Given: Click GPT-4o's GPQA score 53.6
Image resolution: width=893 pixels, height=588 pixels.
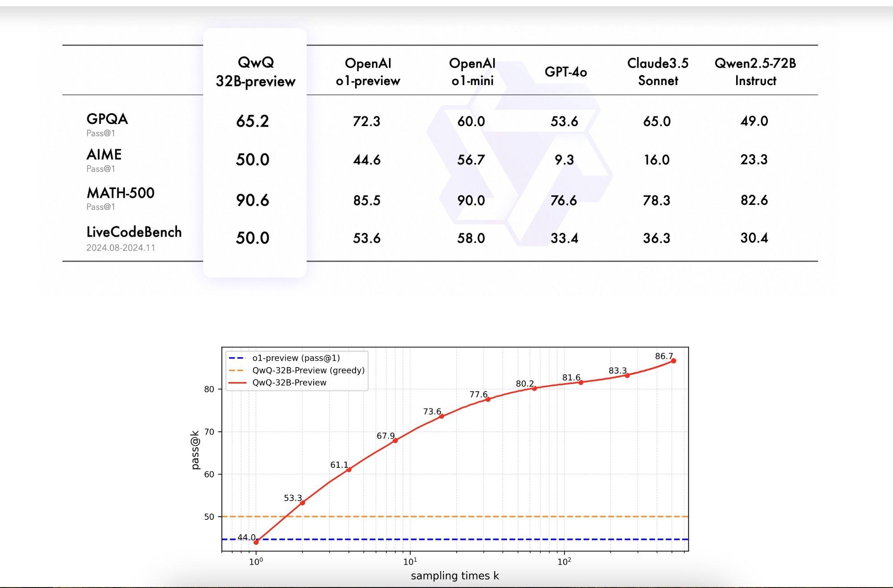Looking at the screenshot, I should tap(564, 121).
